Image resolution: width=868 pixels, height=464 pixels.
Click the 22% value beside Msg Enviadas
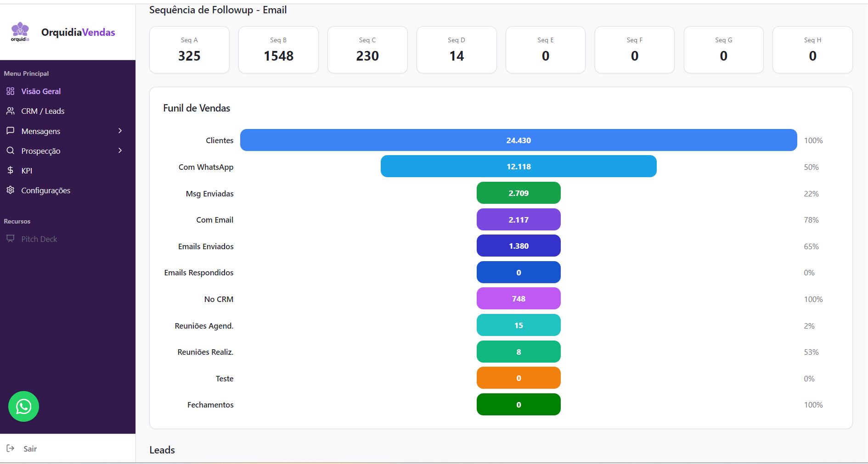coord(811,194)
